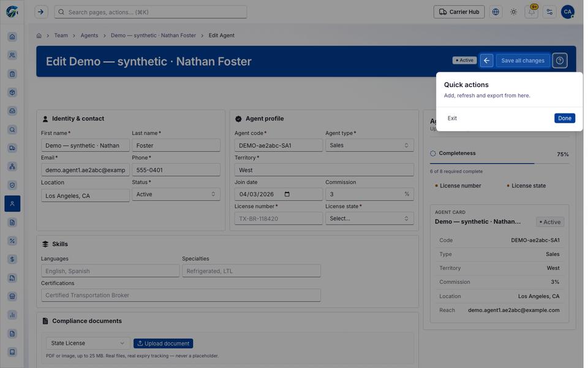
Task: Open the sliders settings icon in top bar
Action: [549, 12]
